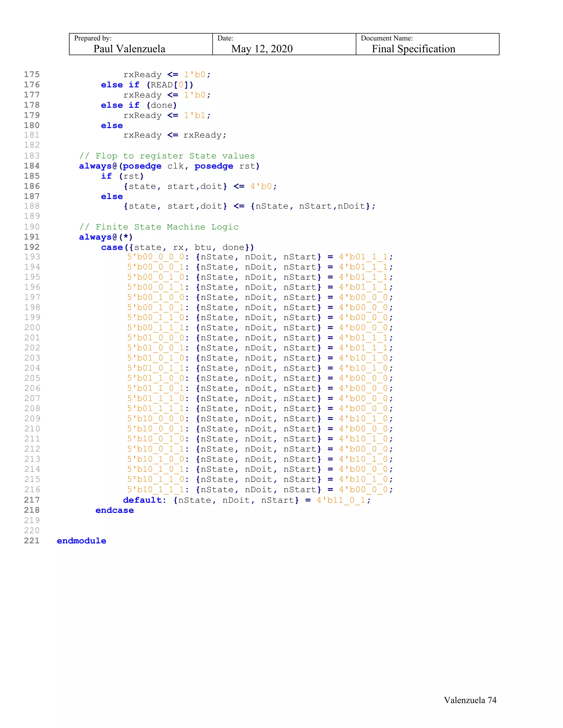This screenshot has width=563, height=728.
Task: Click "endmodule" on line 221
Action: (x=81, y=541)
